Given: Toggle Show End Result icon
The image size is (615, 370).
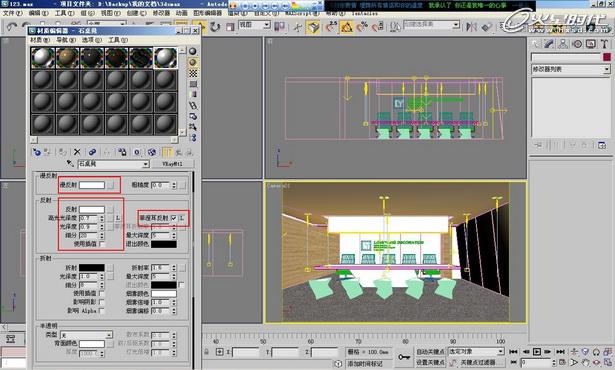Looking at the screenshot, I should point(167,152).
